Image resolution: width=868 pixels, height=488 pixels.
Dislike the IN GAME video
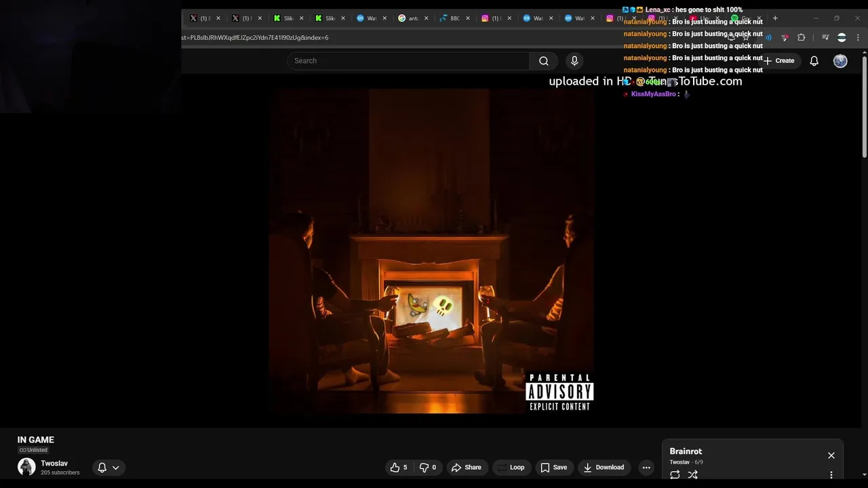pyautogui.click(x=428, y=468)
